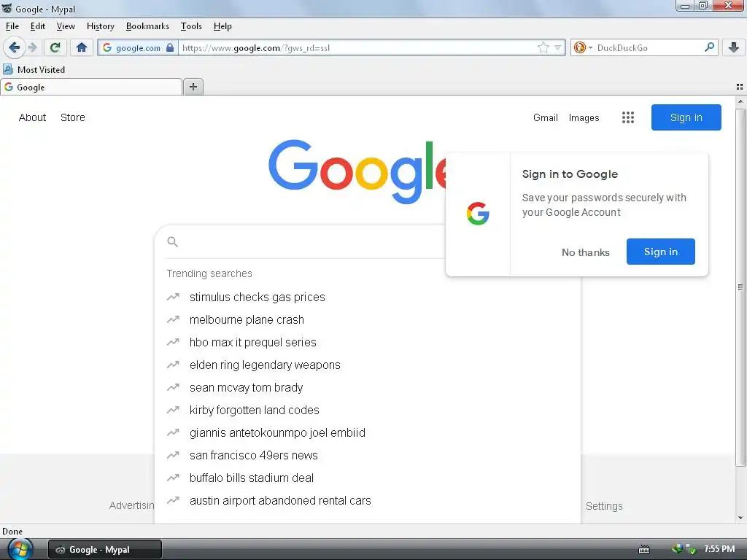Click the lock site identity icon
The image size is (747, 560).
pos(170,47)
